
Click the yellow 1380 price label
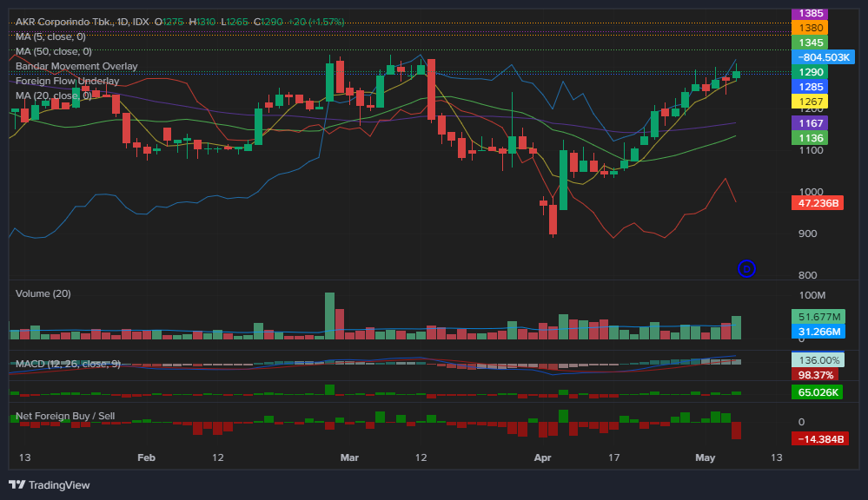point(809,27)
